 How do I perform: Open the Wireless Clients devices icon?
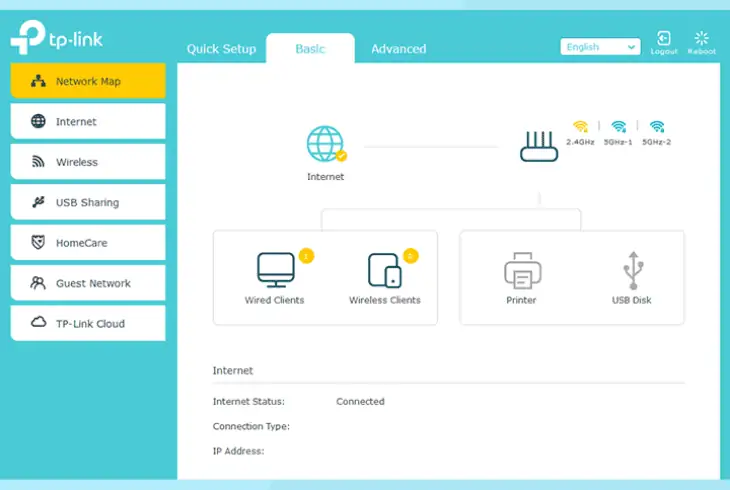pos(385,271)
